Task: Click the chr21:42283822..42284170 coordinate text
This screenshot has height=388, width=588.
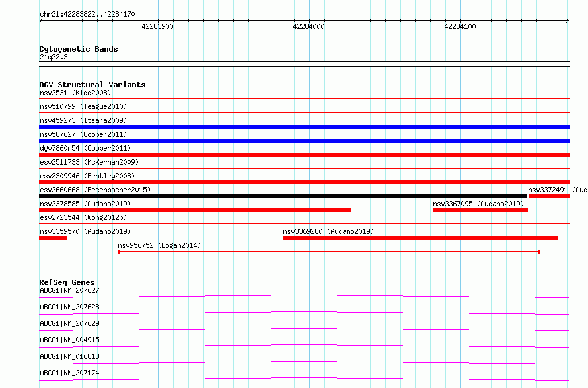Action: click(87, 14)
